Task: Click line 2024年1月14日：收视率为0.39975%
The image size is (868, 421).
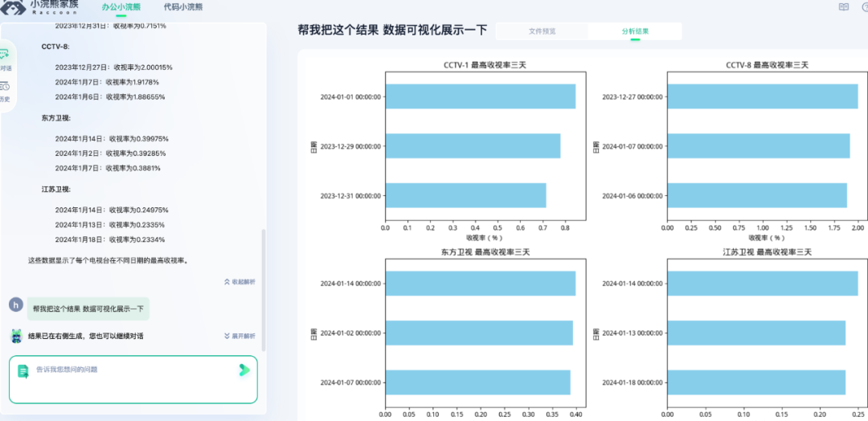Action: click(x=112, y=139)
